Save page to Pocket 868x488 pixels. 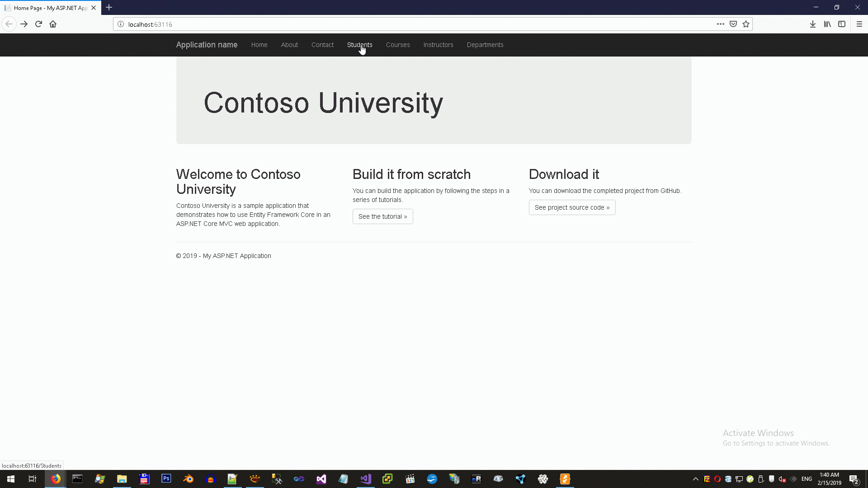733,24
